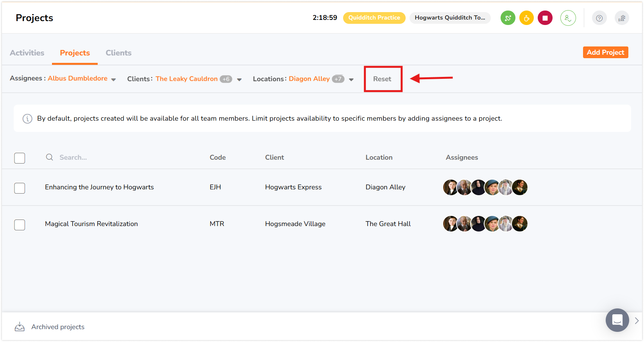Open the settings gear icon
The height and width of the screenshot is (342, 644).
point(622,18)
